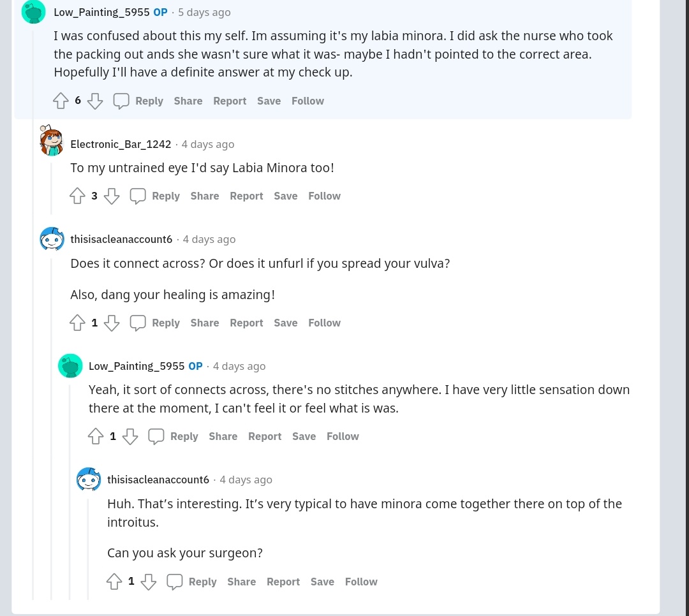The width and height of the screenshot is (689, 616).
Task: Follow Electronic_Bar_1242's comment
Action: (324, 196)
